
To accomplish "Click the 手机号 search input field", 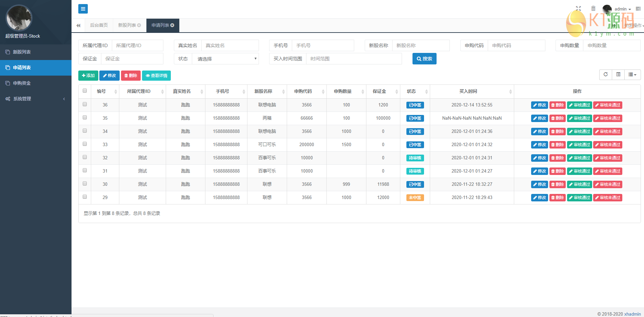I will pos(323,45).
